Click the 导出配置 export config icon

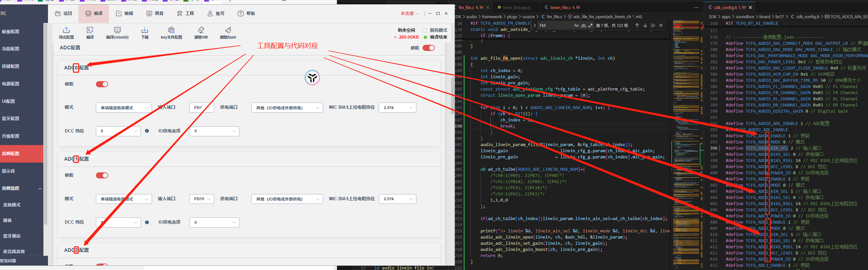tap(66, 30)
